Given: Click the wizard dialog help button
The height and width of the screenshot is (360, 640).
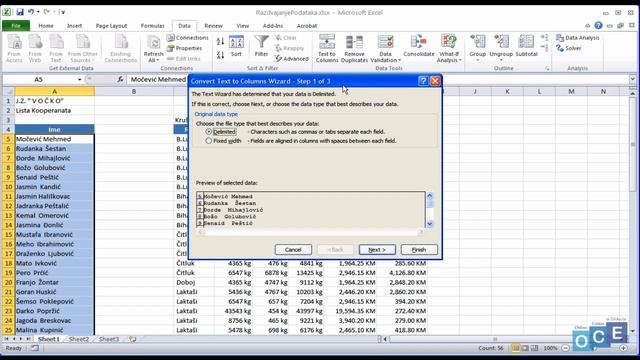Looking at the screenshot, I should click(423, 81).
